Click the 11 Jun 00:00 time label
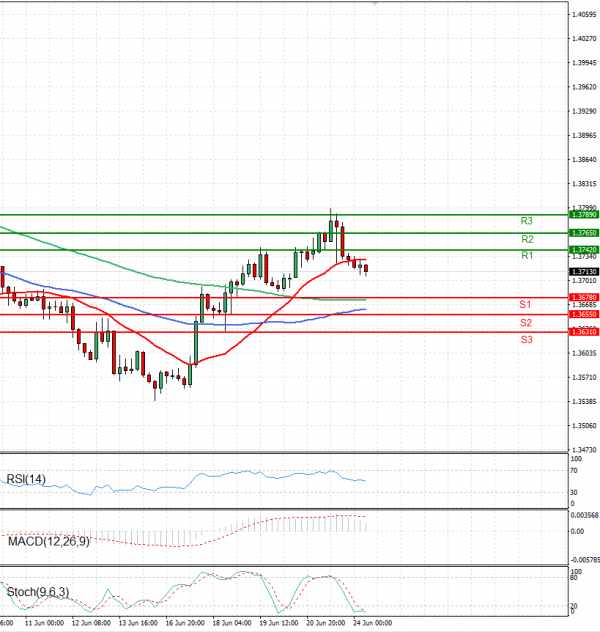This screenshot has height=632, width=600. (44, 623)
